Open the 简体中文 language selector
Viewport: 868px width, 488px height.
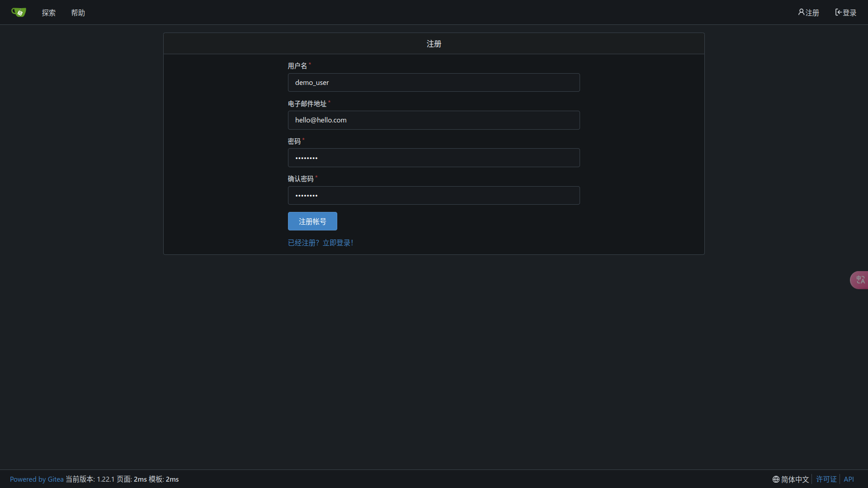point(791,479)
